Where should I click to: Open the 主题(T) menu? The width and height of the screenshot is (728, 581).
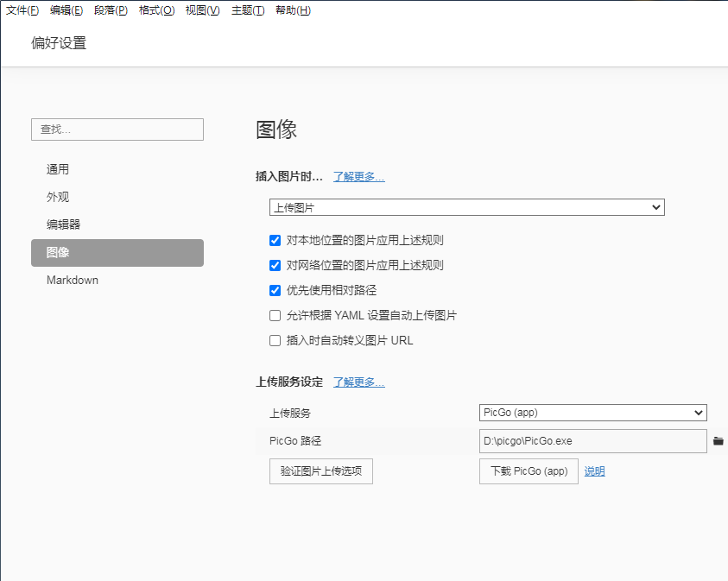point(248,10)
